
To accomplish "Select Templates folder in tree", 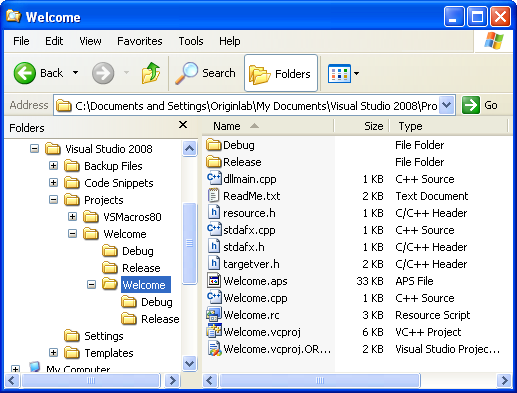I will point(109,353).
